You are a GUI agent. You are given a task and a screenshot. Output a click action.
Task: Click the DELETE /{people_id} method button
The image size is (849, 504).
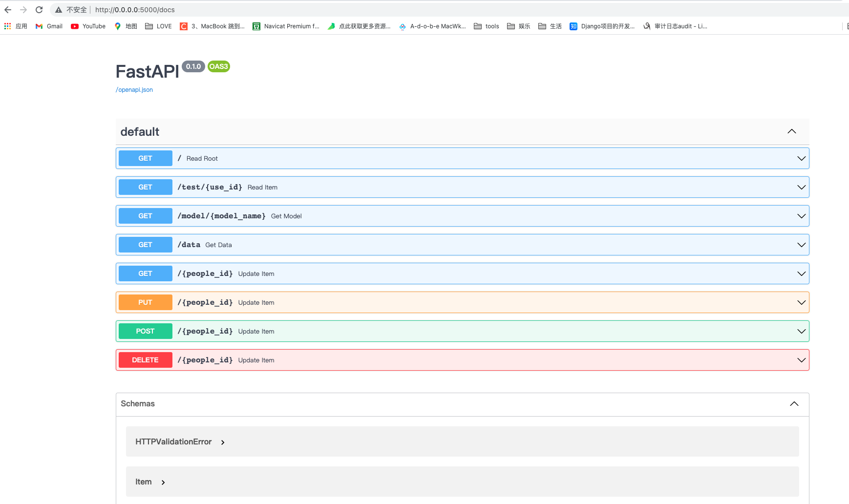(145, 360)
